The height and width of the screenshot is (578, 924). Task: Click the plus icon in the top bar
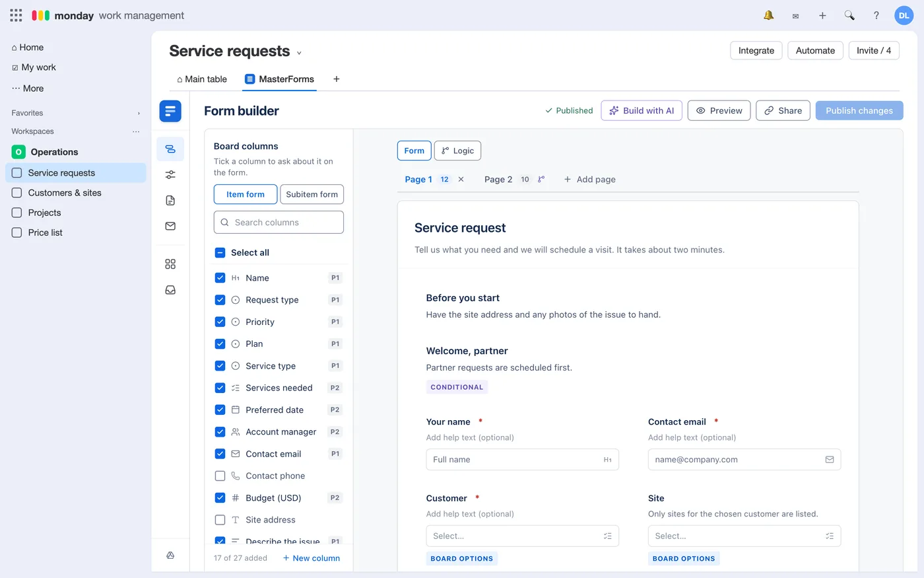[822, 15]
